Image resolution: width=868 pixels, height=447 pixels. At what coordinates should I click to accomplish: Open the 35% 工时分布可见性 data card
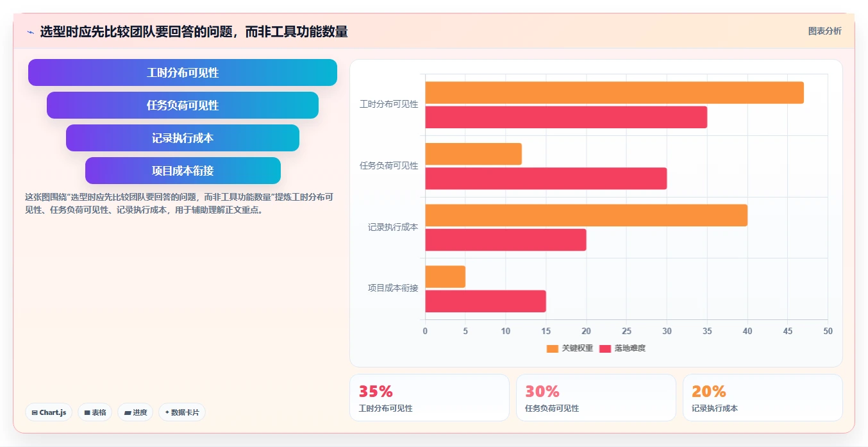point(430,398)
